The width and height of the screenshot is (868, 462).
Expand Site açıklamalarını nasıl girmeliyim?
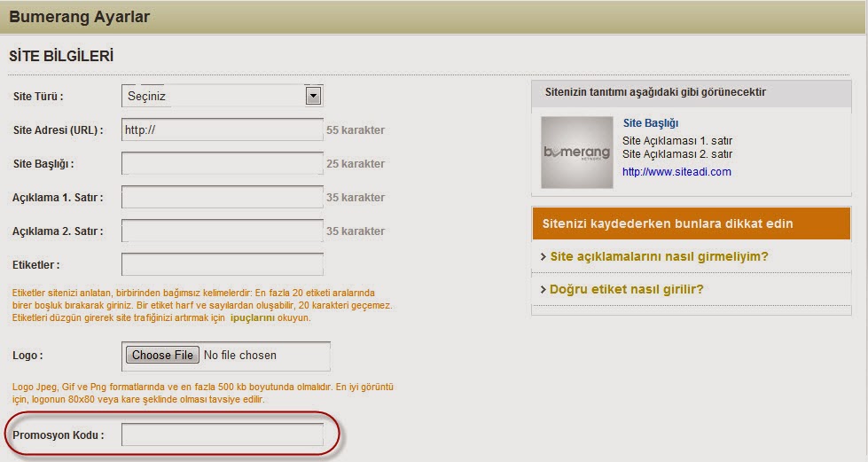(x=659, y=256)
